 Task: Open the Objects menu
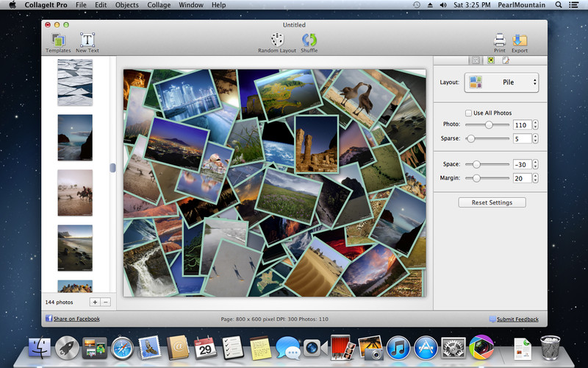click(x=126, y=5)
